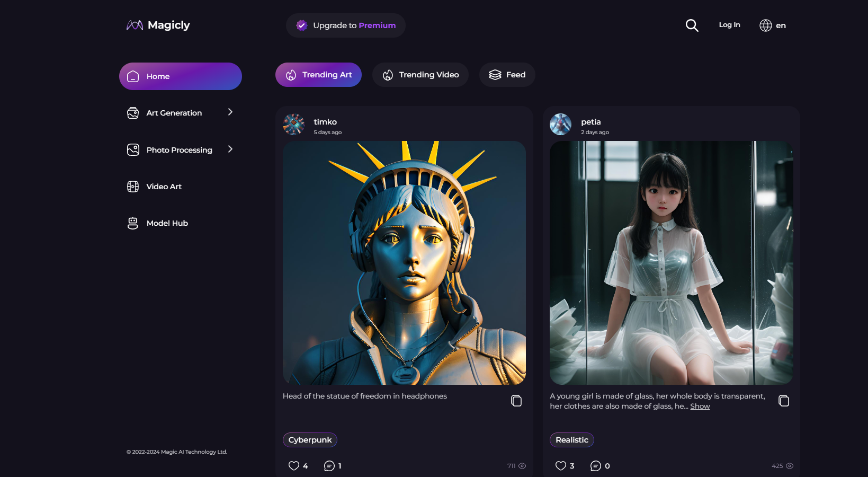Click the Video Art sidebar icon
This screenshot has width=868, height=477.
coord(133,187)
